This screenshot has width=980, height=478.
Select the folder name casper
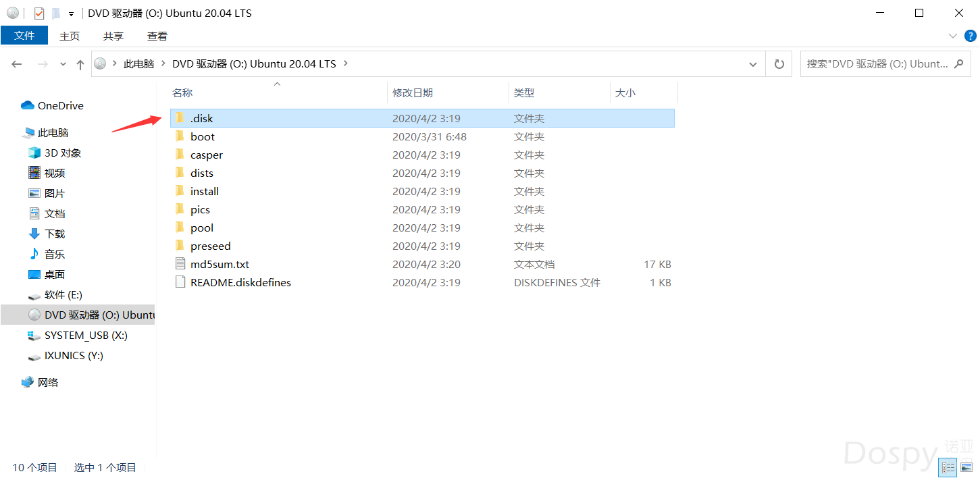pos(207,155)
